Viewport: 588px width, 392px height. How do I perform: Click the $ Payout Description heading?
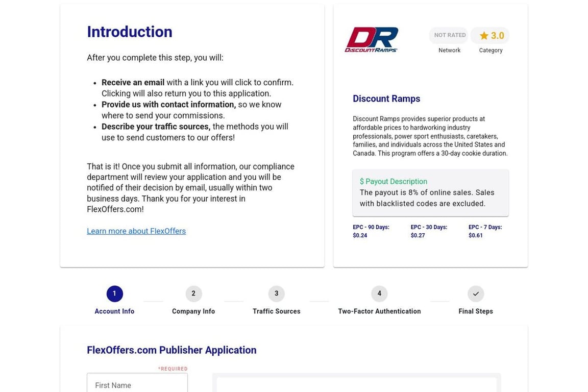point(394,182)
